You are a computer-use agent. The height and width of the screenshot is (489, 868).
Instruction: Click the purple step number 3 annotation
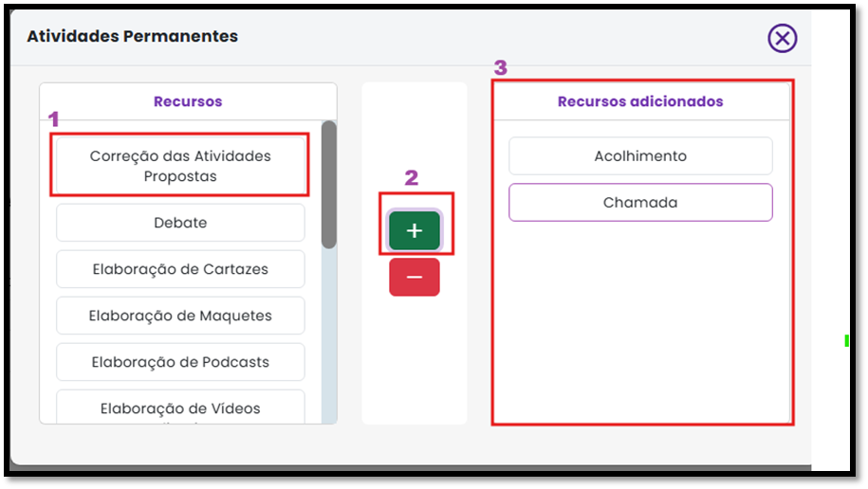pyautogui.click(x=501, y=68)
